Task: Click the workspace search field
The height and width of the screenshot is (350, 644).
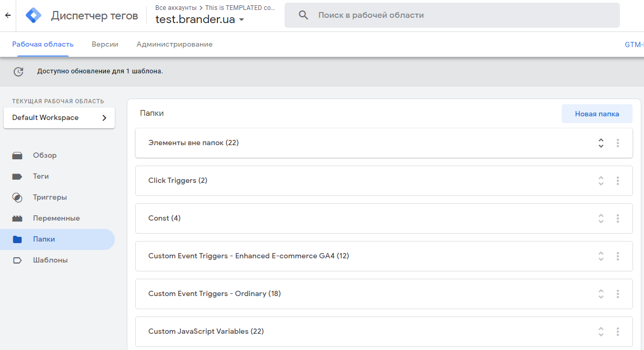Action: [461, 15]
